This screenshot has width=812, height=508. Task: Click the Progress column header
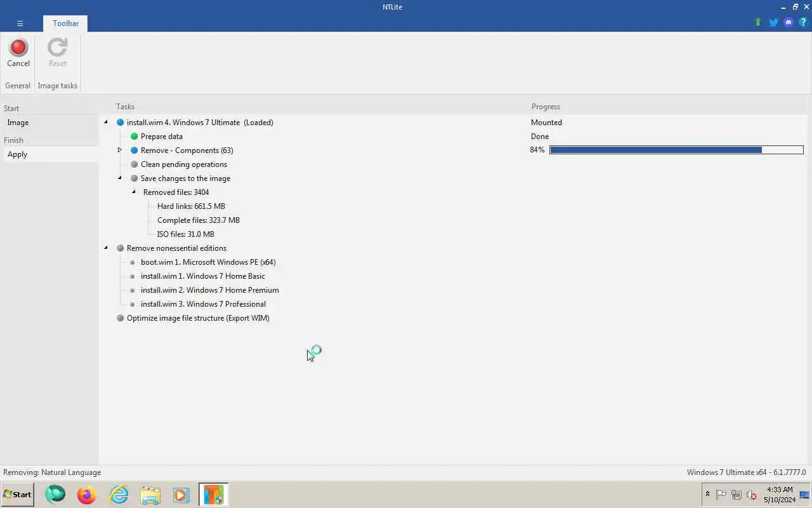pos(546,107)
